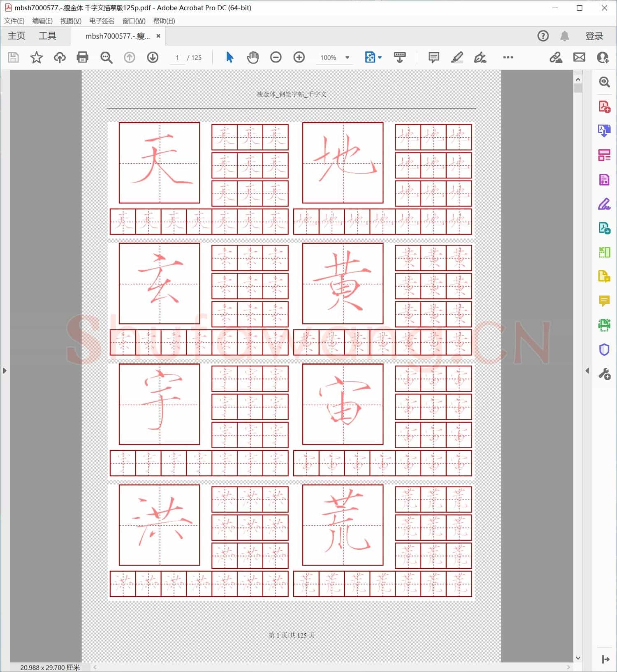617x672 pixels.
Task: Click page size 20.988 x 29.700 厘米
Action: pyautogui.click(x=50, y=667)
